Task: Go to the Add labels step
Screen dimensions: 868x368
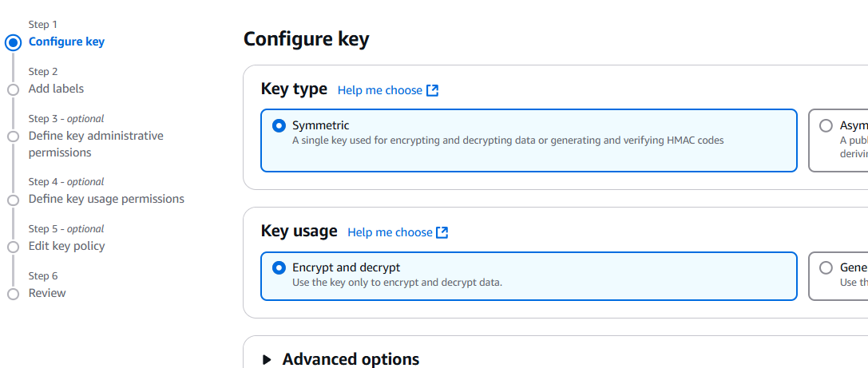Action: (56, 89)
